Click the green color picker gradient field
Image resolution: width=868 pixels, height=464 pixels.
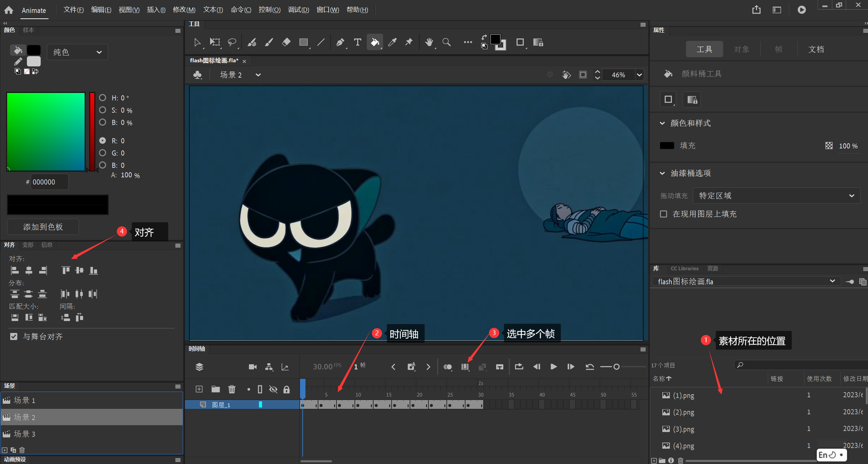[x=46, y=131]
